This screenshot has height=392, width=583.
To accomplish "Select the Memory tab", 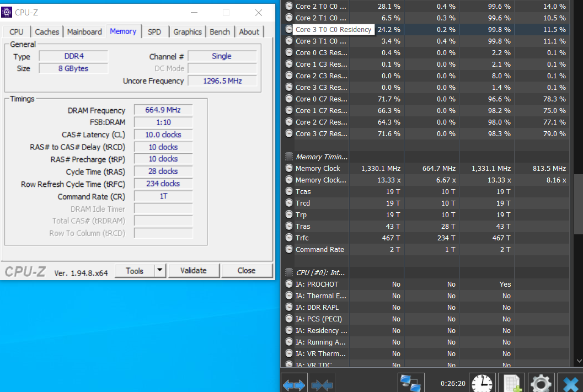I will coord(123,31).
